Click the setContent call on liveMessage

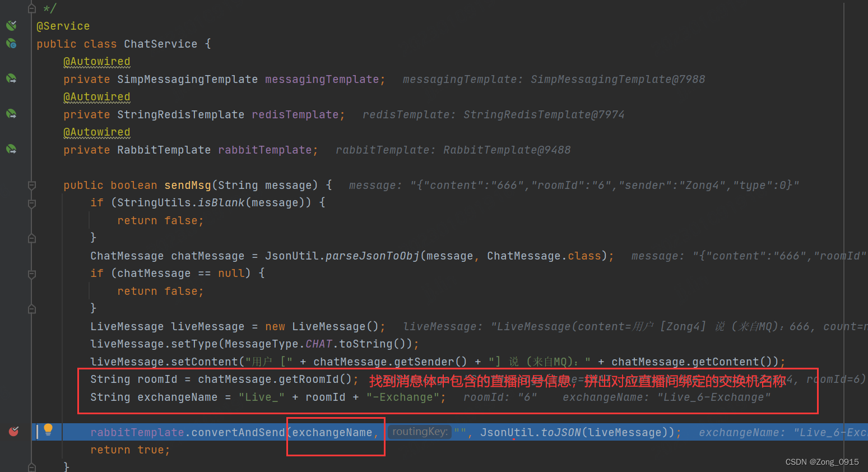tap(205, 362)
